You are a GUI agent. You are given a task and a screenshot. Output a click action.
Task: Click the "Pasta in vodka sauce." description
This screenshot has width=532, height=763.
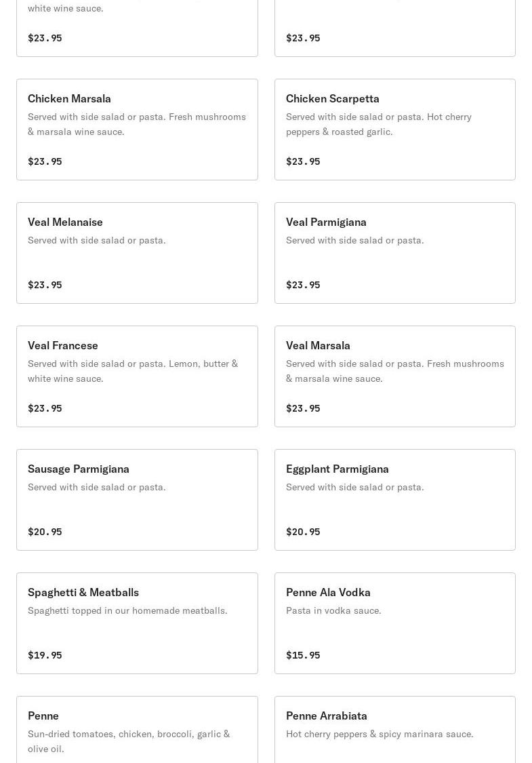click(x=333, y=610)
